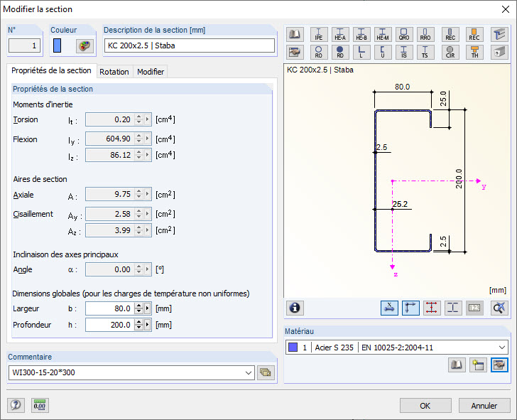
Task: Switch to the Rotation tab
Action: coord(114,72)
